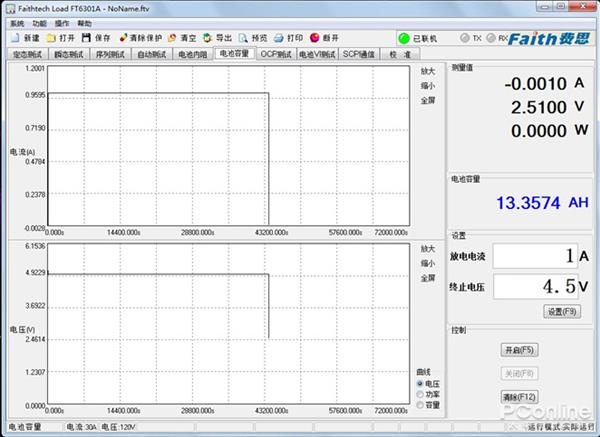Switch to the 瞬态测试 tab
600x437 pixels.
click(x=69, y=54)
